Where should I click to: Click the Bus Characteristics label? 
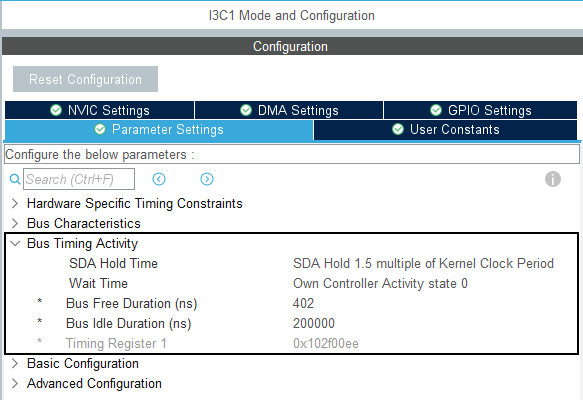tap(84, 223)
